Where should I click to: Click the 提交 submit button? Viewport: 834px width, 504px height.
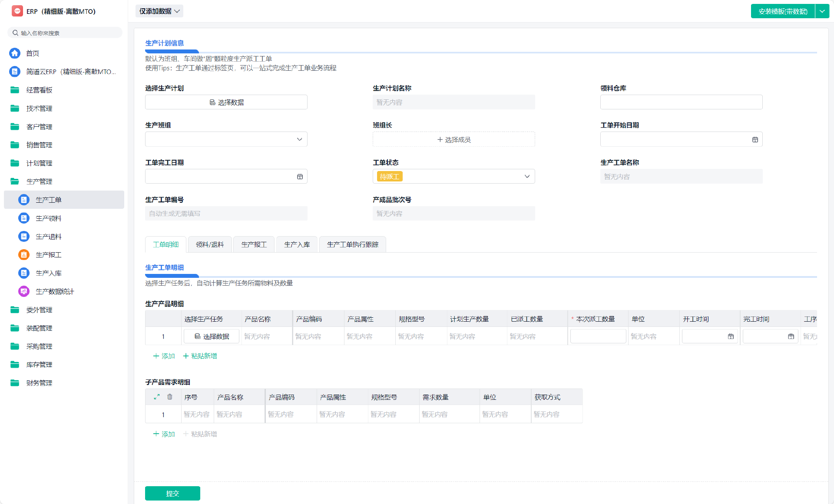[x=172, y=493]
